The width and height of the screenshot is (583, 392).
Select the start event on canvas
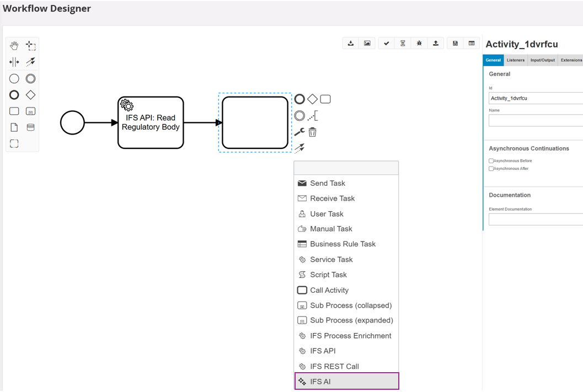tap(72, 122)
